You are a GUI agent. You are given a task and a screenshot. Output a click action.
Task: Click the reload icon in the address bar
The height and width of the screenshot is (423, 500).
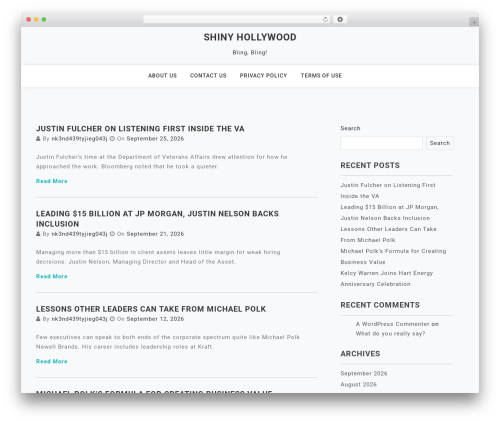click(325, 19)
